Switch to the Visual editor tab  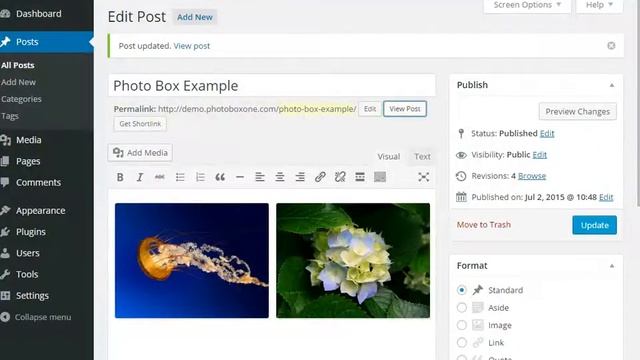(x=389, y=157)
